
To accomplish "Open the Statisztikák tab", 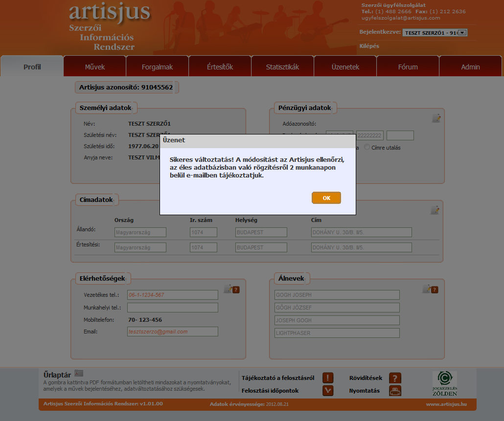I will coord(282,67).
